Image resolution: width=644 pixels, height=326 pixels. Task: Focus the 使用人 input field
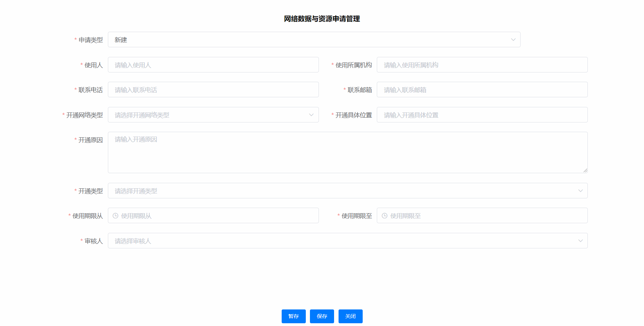pos(213,65)
